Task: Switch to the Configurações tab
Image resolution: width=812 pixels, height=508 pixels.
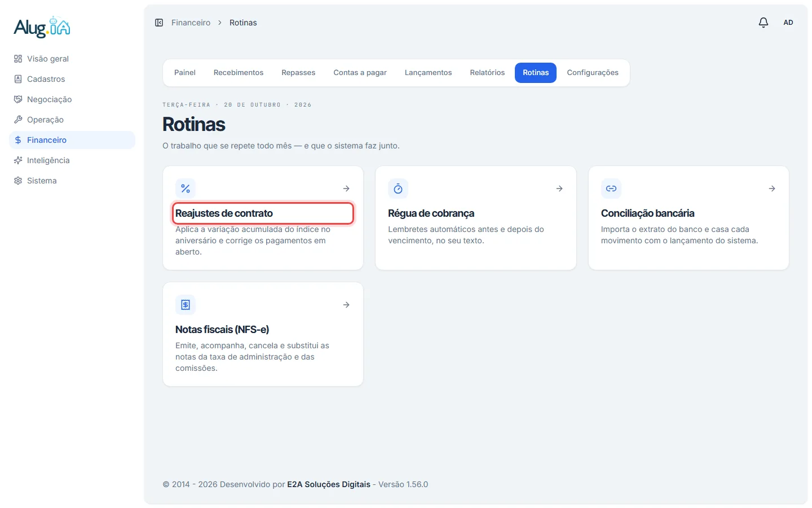Action: point(593,73)
